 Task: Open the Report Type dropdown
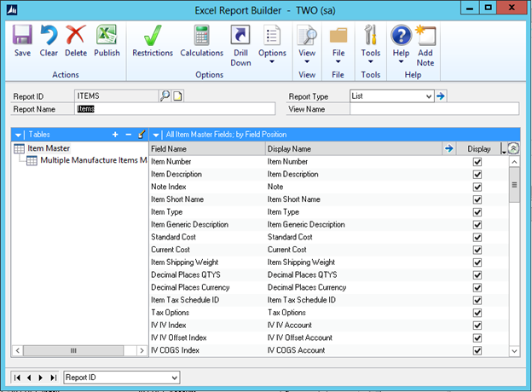(x=429, y=96)
